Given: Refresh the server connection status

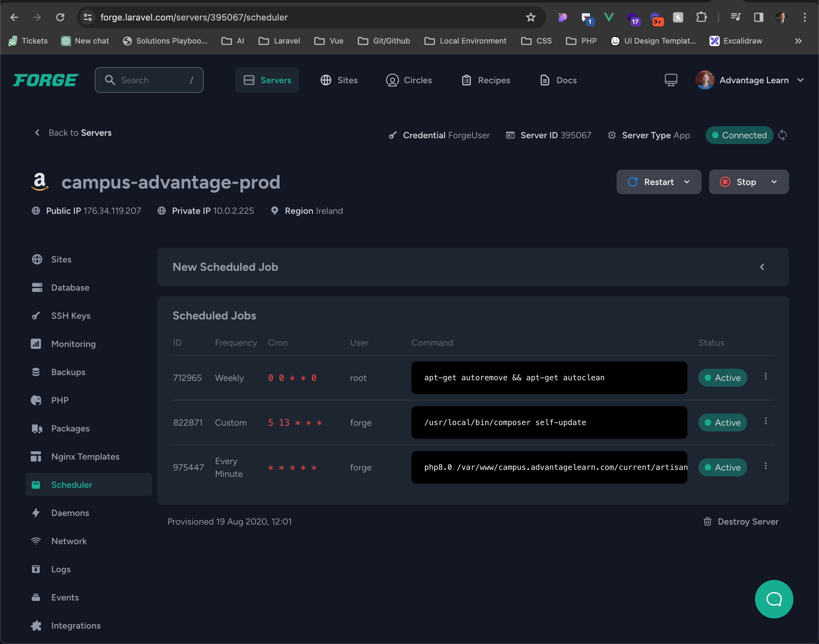Looking at the screenshot, I should pos(783,135).
